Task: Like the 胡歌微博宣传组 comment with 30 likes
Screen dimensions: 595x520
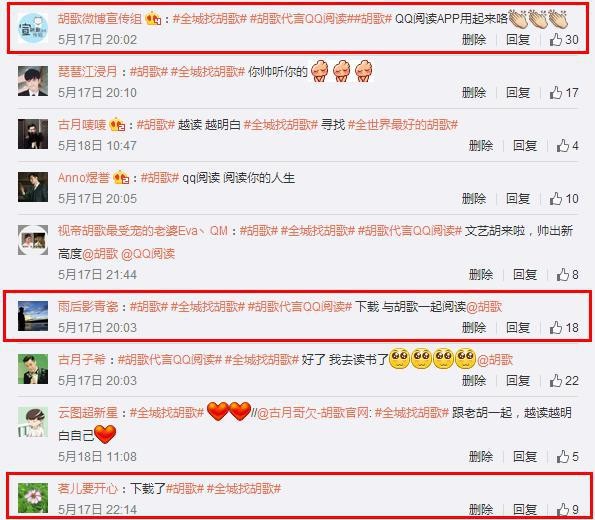Action: pyautogui.click(x=564, y=39)
